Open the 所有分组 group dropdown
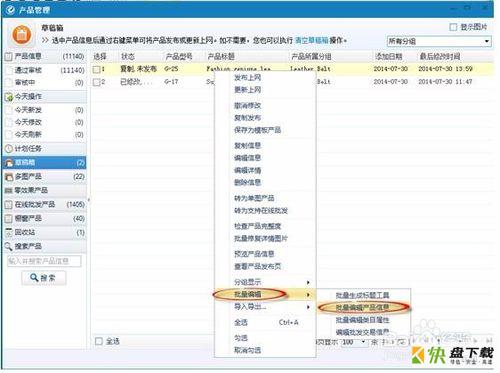This screenshot has width=500, height=373. (x=439, y=41)
